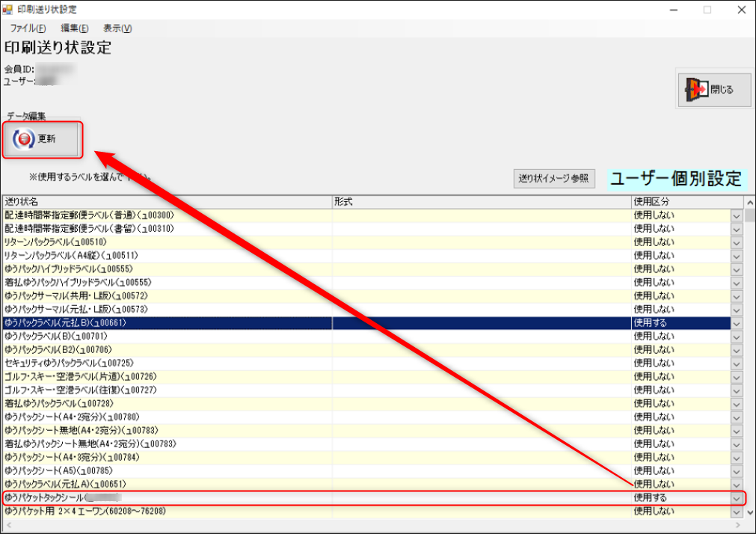Image resolution: width=756 pixels, height=534 pixels.
Task: Click the 使用区分 column header
Action: tap(687, 202)
